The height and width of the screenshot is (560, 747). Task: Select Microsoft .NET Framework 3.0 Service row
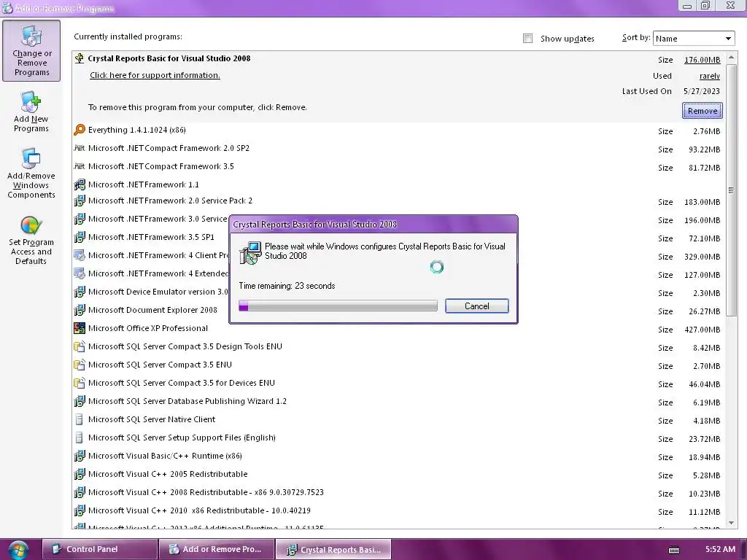pos(398,219)
